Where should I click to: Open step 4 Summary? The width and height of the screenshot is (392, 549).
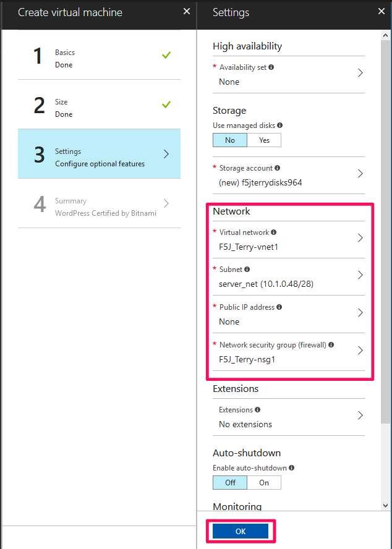pyautogui.click(x=99, y=203)
